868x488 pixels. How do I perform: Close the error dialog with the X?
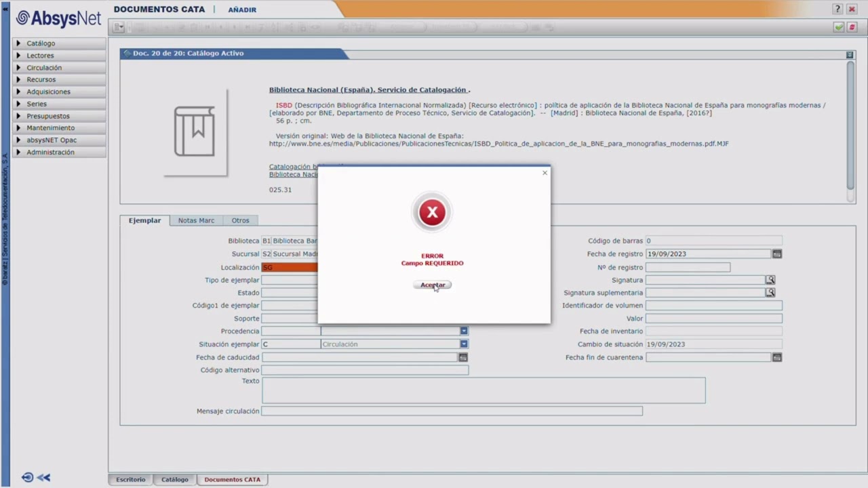point(545,173)
